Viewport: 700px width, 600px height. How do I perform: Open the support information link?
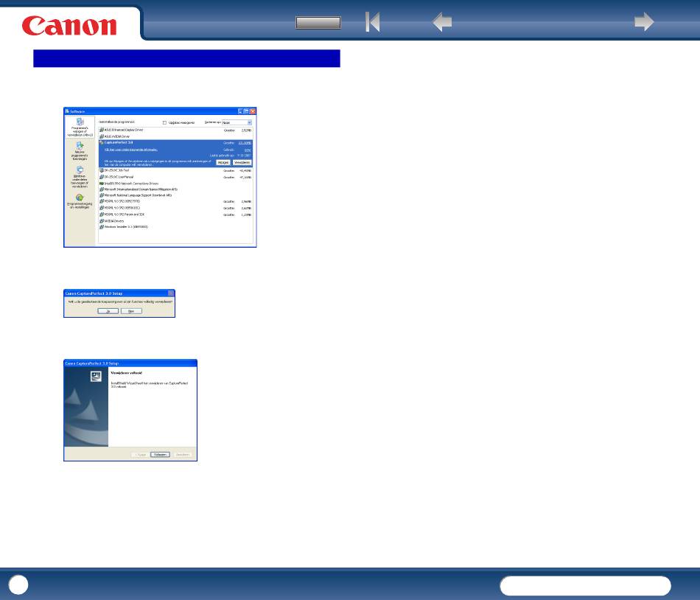point(131,150)
